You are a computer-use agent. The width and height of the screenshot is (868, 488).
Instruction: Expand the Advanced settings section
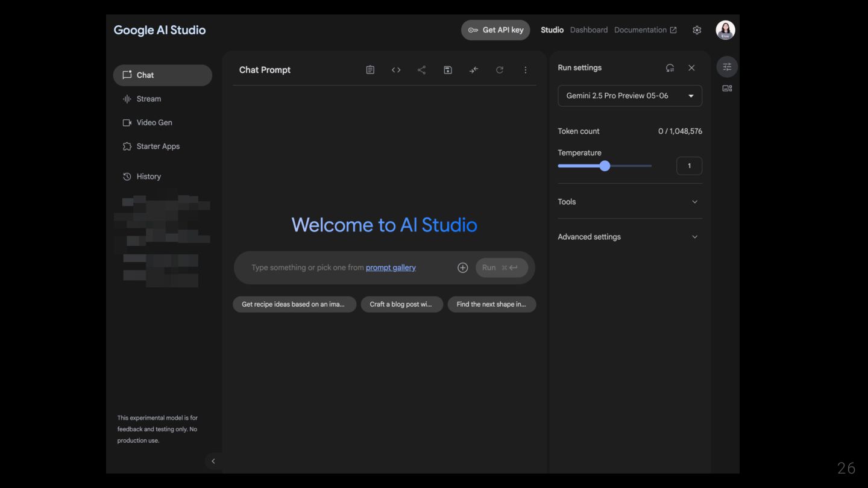pos(629,237)
